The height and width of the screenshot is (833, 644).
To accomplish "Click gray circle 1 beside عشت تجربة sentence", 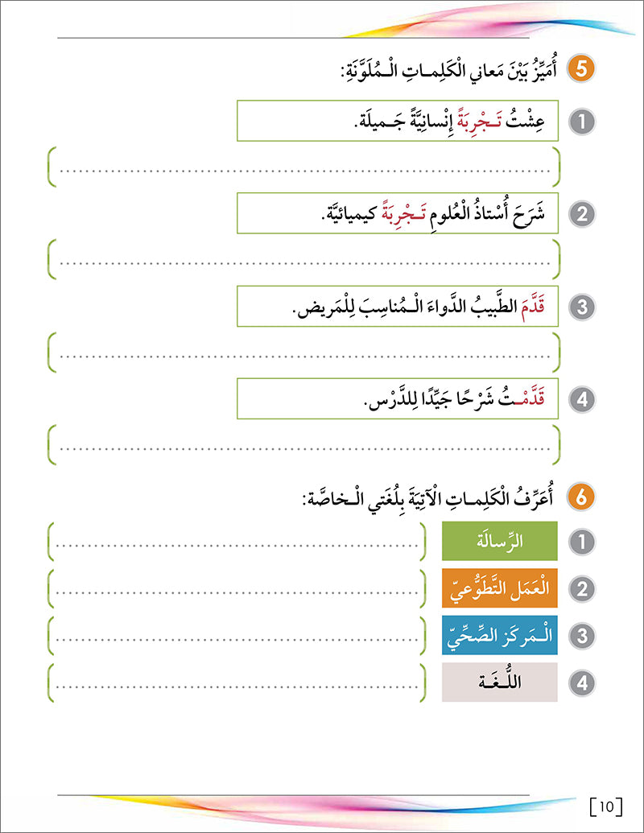I will (582, 122).
